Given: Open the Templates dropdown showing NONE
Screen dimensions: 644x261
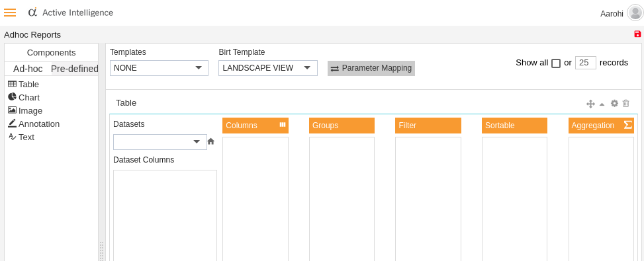Looking at the screenshot, I should [x=159, y=68].
